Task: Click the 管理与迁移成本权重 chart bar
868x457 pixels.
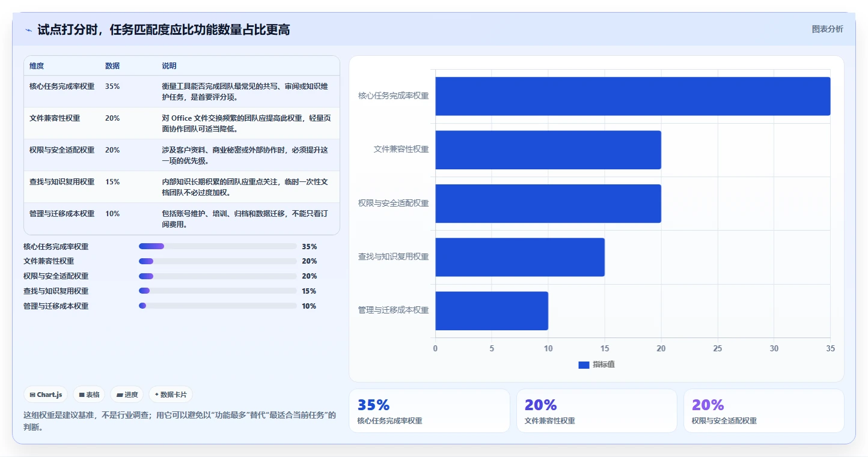Action: pyautogui.click(x=492, y=310)
